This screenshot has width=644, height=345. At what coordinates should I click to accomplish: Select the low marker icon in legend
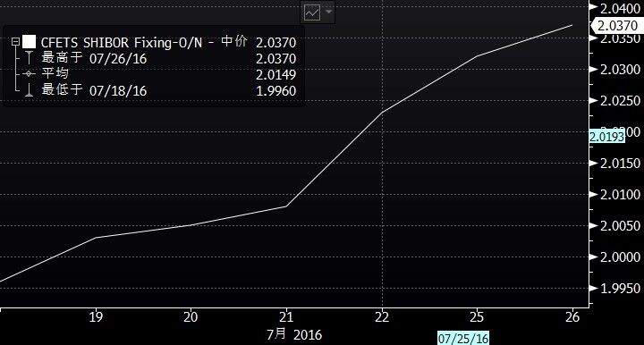pos(29,90)
